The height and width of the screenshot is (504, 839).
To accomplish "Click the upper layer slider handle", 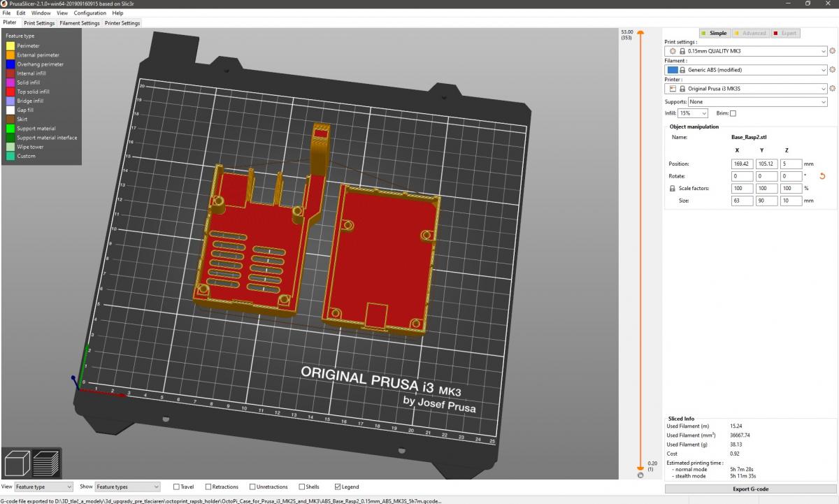I will (640, 33).
